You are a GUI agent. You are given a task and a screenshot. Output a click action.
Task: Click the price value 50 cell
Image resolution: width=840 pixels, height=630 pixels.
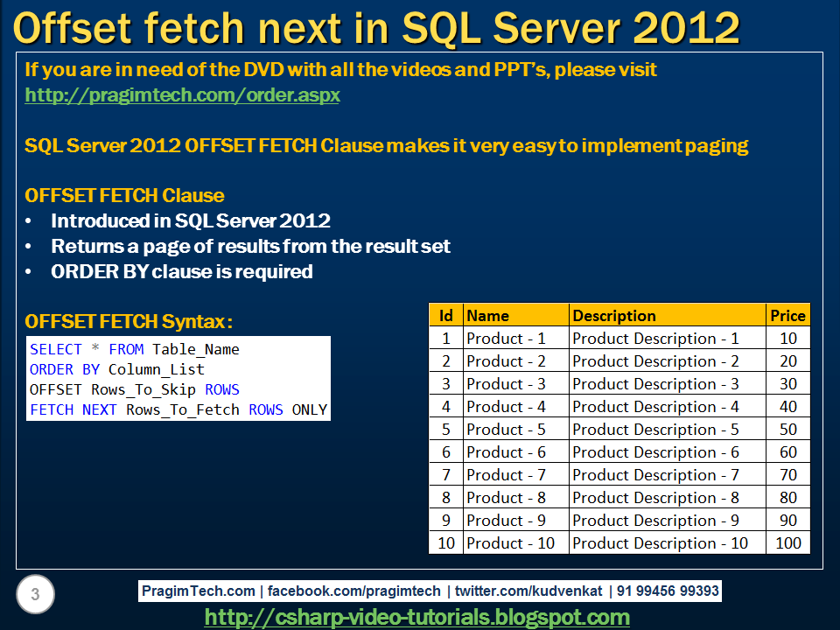click(x=787, y=430)
